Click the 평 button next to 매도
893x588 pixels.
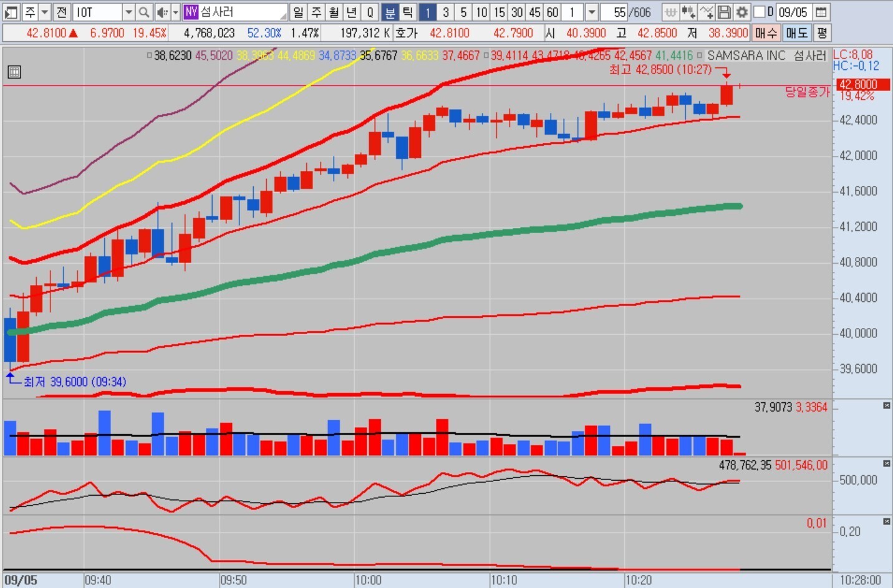coord(822,32)
